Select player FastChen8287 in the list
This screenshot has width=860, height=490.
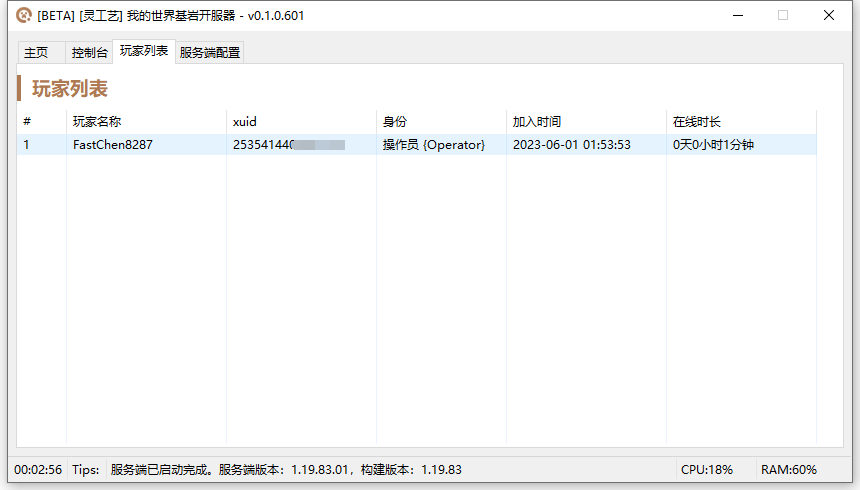[x=113, y=145]
